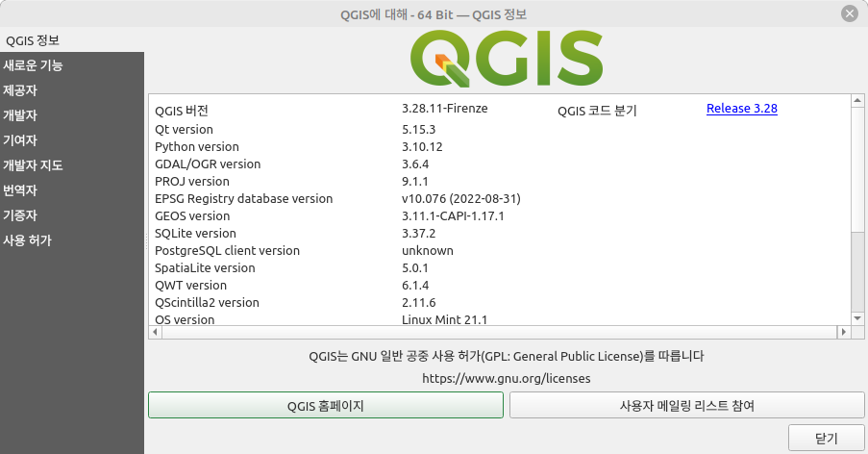Switch to the 번역자 tab

coord(72,189)
